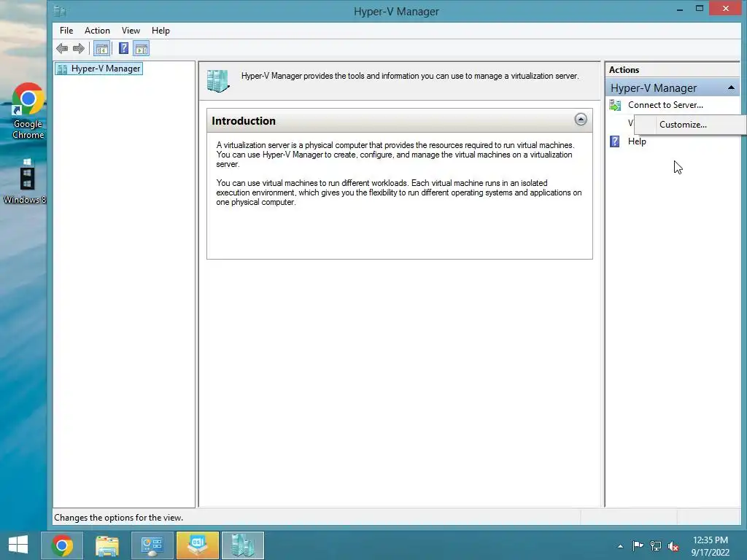Click the network tray icon
This screenshot has width=747, height=560.
click(656, 546)
